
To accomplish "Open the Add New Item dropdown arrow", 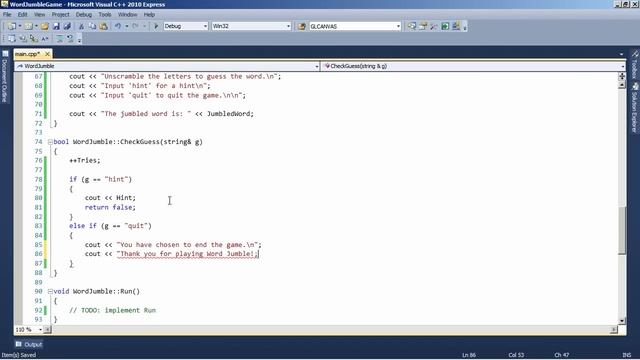I will click(x=36, y=26).
